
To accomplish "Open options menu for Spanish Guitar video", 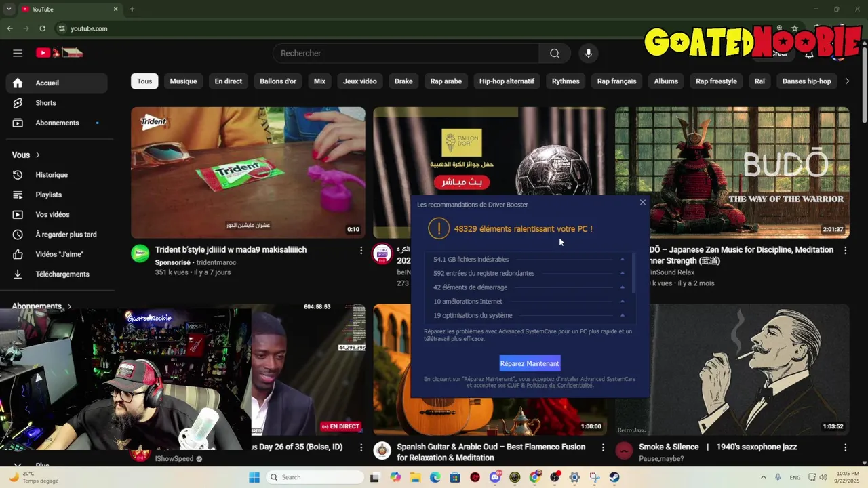I will 603,448.
